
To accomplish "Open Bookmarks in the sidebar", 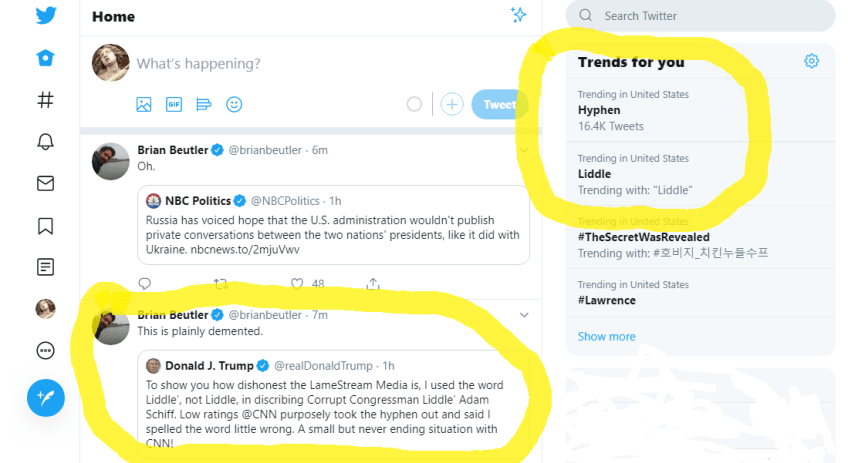I will (x=45, y=225).
